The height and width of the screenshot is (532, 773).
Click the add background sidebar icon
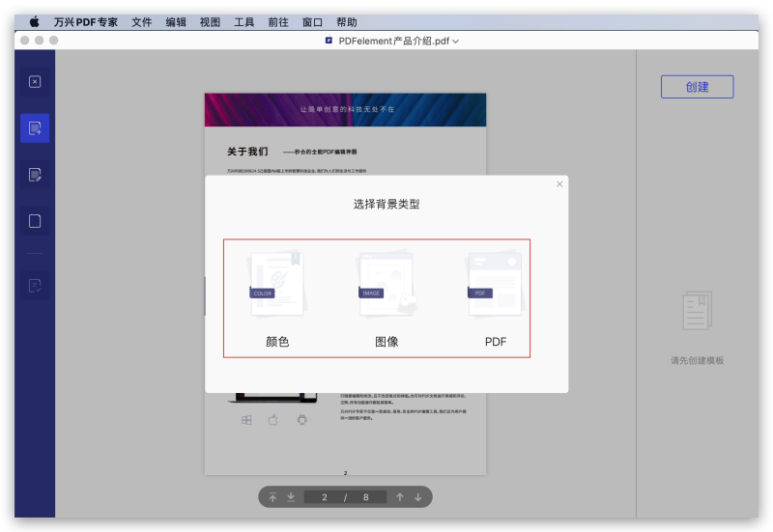click(x=35, y=127)
